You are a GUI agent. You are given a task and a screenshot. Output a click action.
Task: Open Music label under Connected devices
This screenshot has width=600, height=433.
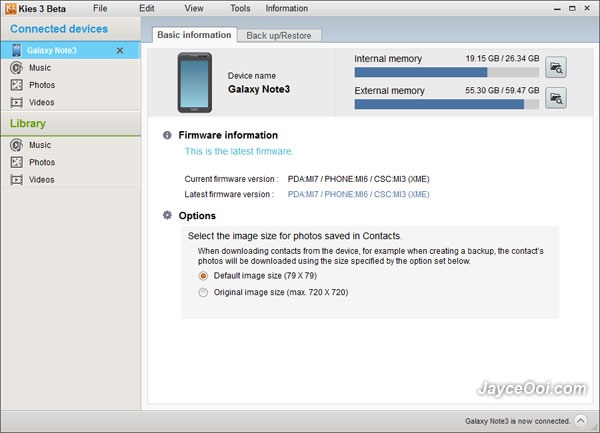point(40,68)
